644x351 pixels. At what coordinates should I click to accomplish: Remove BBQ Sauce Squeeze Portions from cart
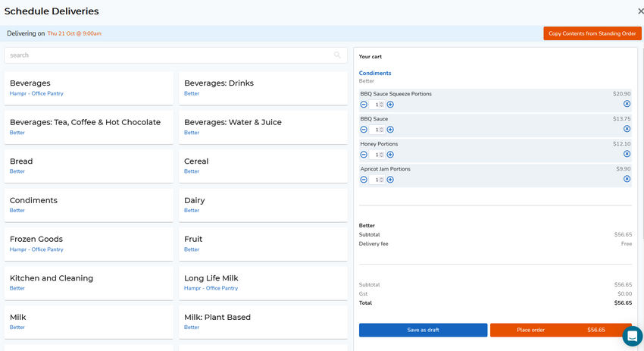coord(627,104)
